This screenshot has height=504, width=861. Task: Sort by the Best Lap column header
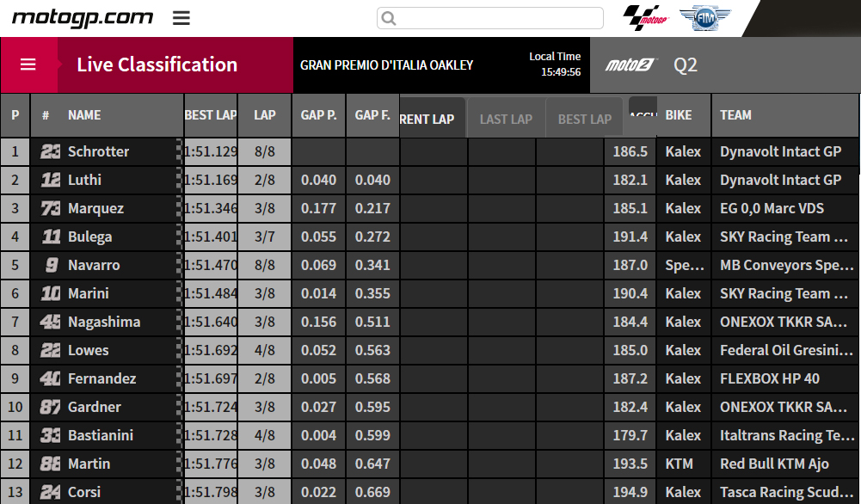210,115
